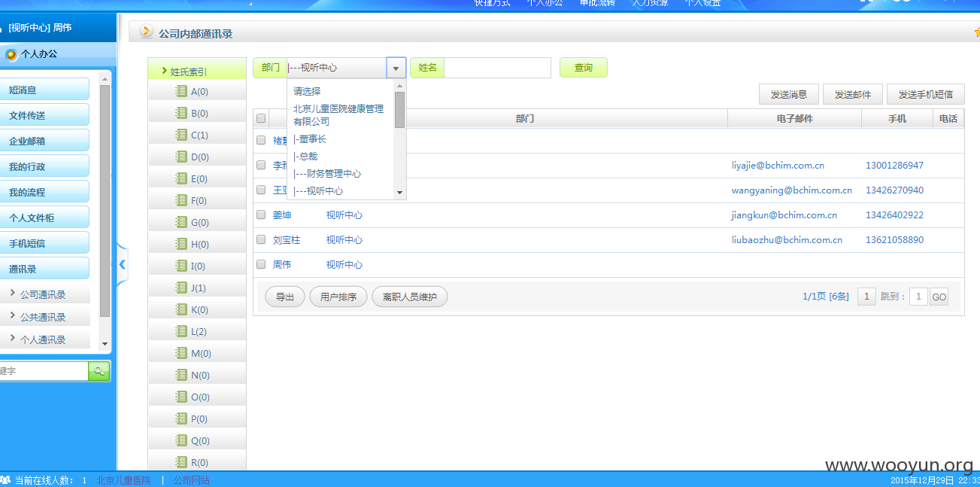This screenshot has height=487, width=980.
Task: Collapse the sidebar with the left arrow handle
Action: [123, 264]
